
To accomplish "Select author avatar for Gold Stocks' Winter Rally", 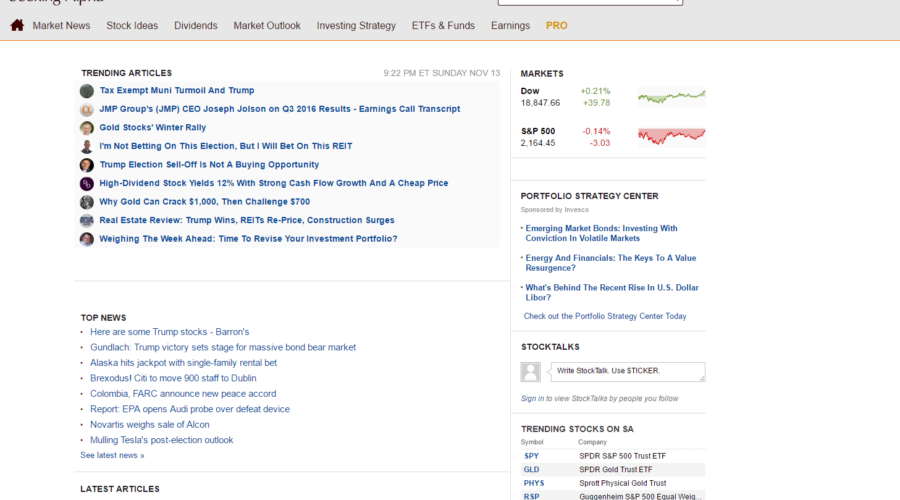I will click(87, 127).
